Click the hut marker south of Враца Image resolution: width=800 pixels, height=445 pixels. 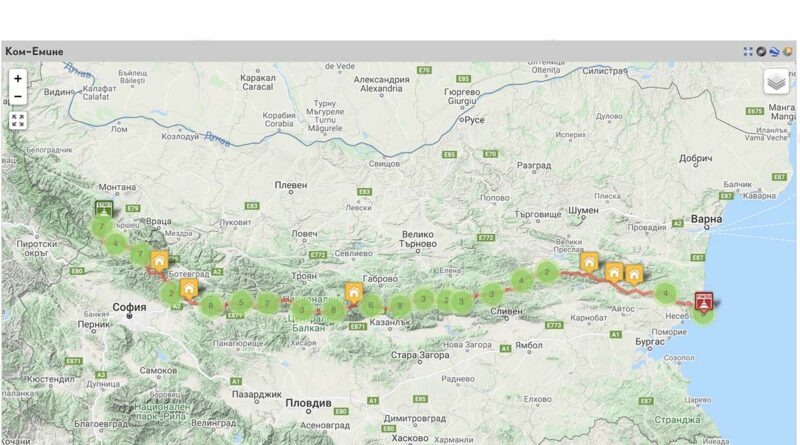click(x=159, y=262)
